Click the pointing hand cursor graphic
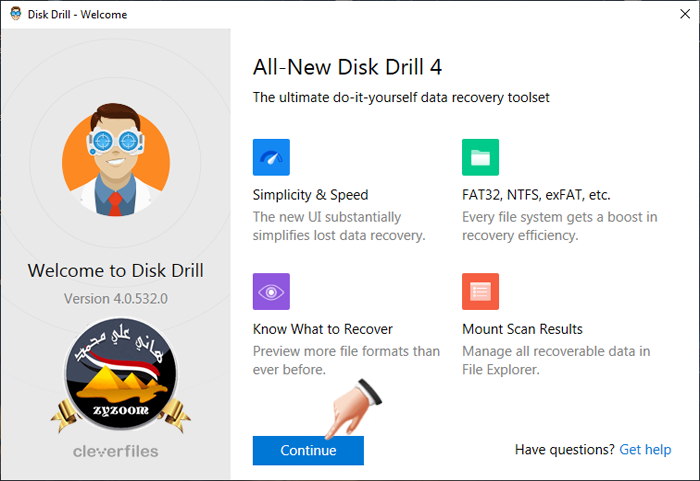700x481 pixels. [353, 409]
